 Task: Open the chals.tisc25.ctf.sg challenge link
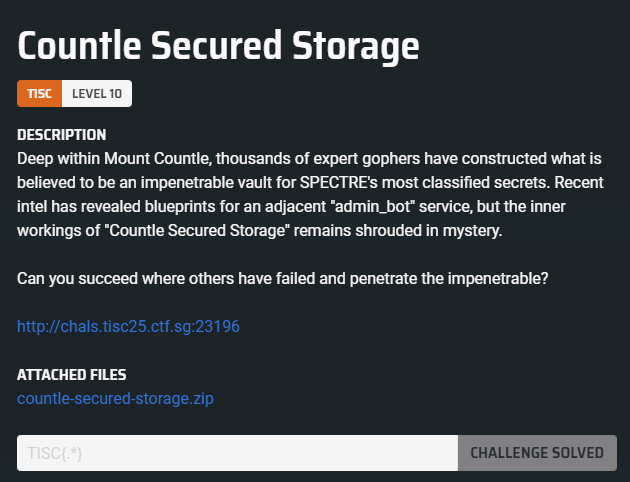128,326
